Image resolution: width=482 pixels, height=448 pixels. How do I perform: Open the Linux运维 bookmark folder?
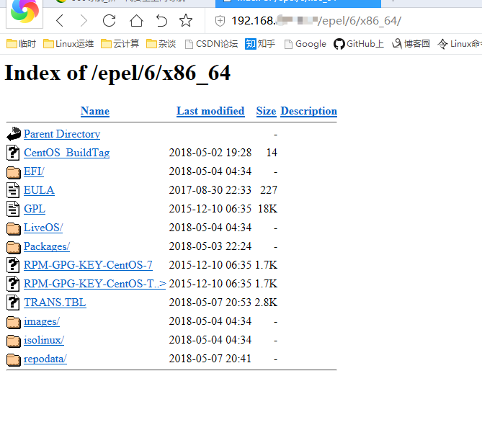click(x=68, y=44)
